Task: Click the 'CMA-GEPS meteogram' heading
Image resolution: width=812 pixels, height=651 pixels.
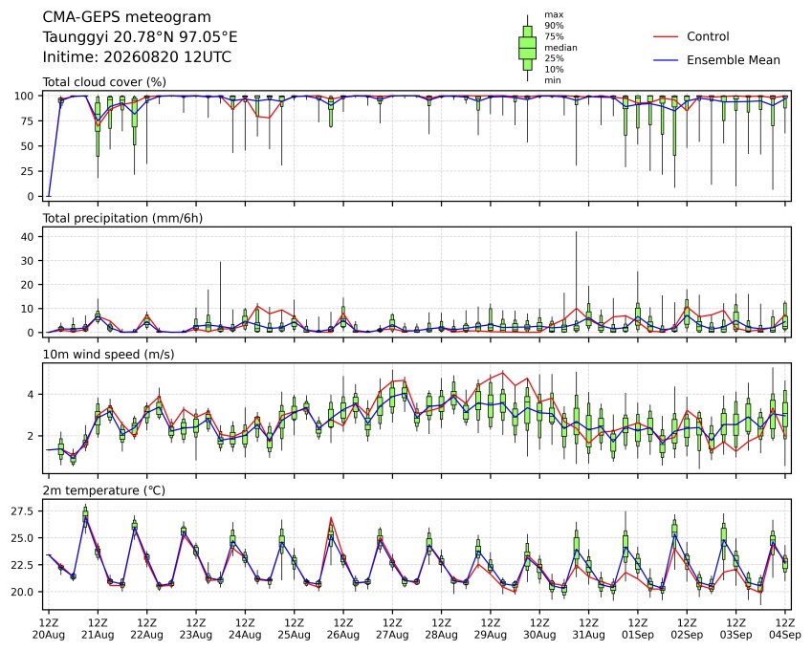Action: [127, 17]
